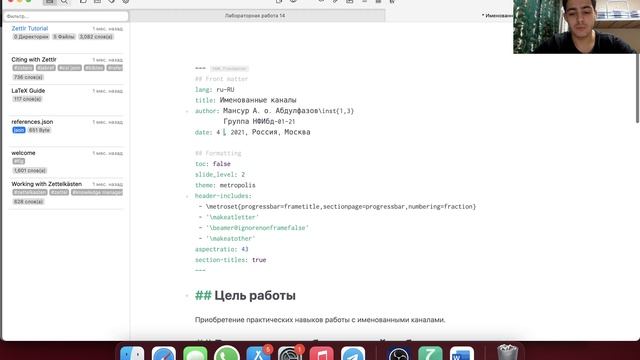Switch to OBS Studio in the dock
The height and width of the screenshot is (360, 640).
398,353
